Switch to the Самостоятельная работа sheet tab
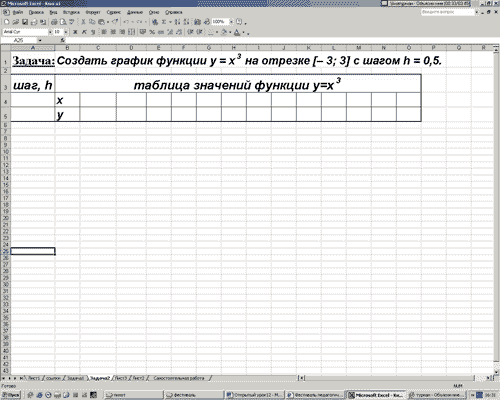The width and height of the screenshot is (500, 400). click(179, 378)
